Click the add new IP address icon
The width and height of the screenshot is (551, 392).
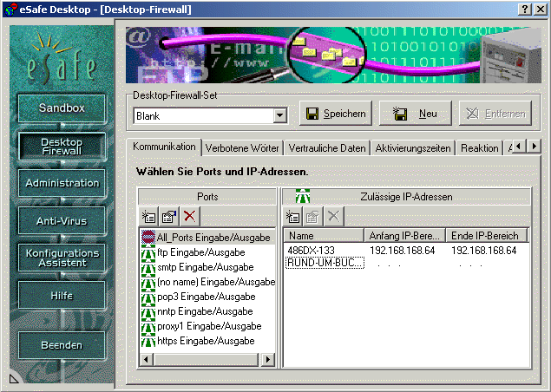[x=293, y=216]
